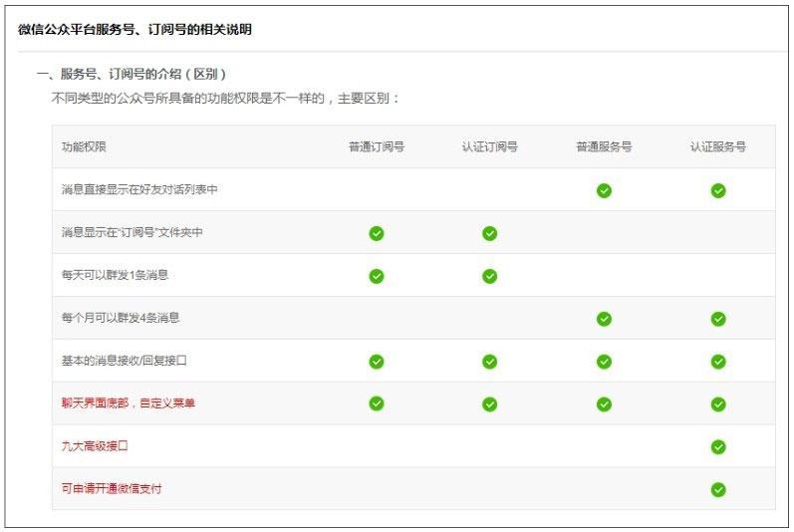Click checkmark for 基本的消息接收/回复接口 under 普通服务号

(x=604, y=362)
